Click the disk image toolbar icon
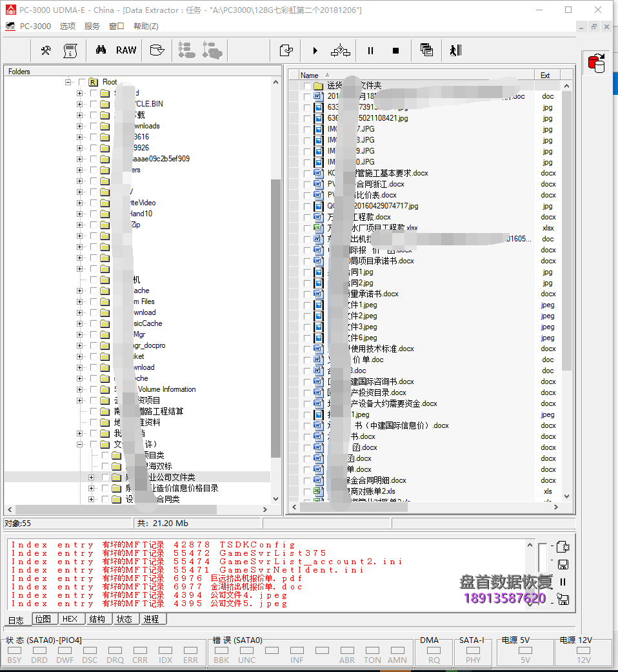Image resolution: width=618 pixels, height=672 pixels. [157, 50]
